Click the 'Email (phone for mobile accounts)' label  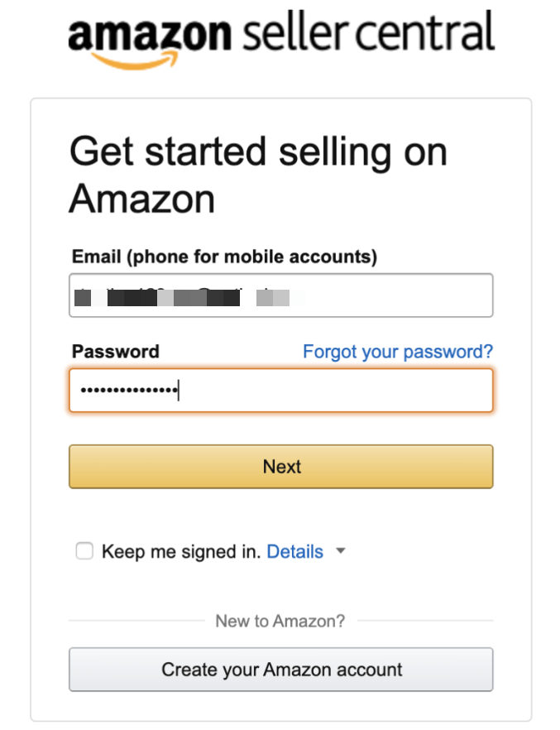coord(224,257)
